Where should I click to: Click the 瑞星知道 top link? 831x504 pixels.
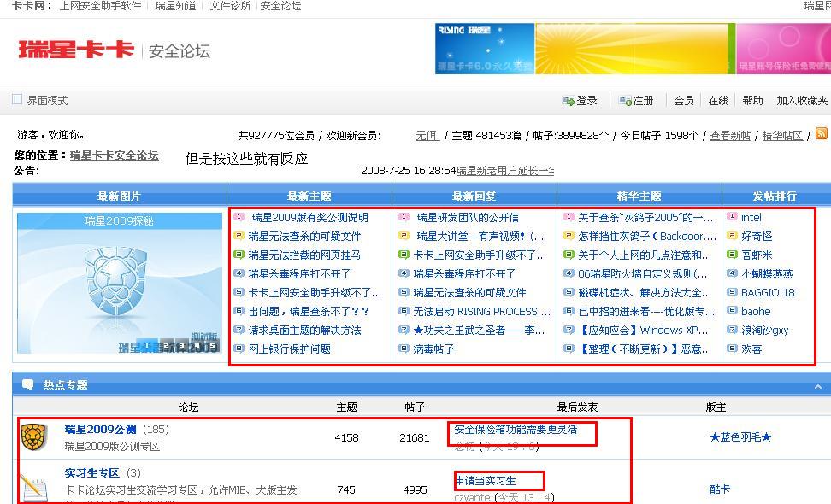point(175,6)
